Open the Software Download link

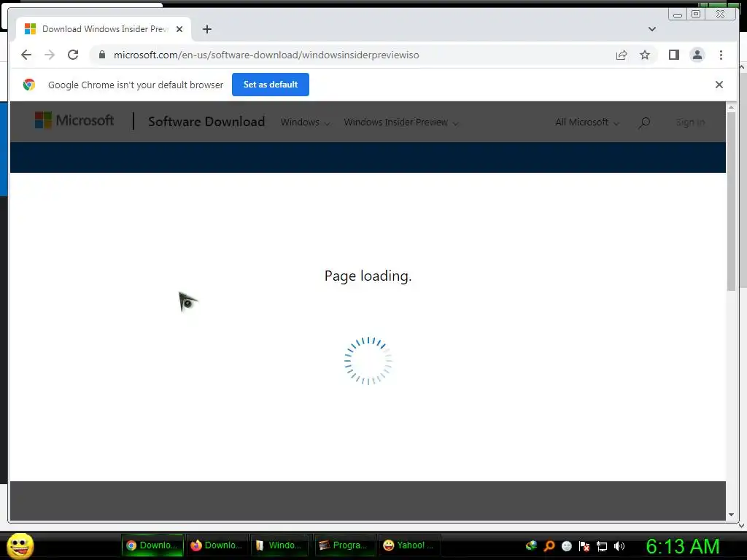[x=206, y=122]
